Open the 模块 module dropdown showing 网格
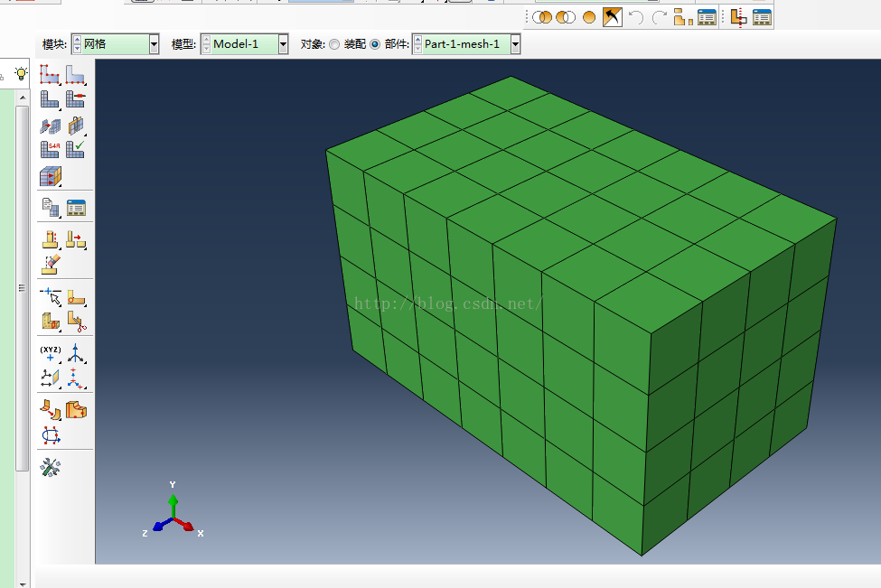This screenshot has height=588, width=881. pyautogui.click(x=154, y=44)
